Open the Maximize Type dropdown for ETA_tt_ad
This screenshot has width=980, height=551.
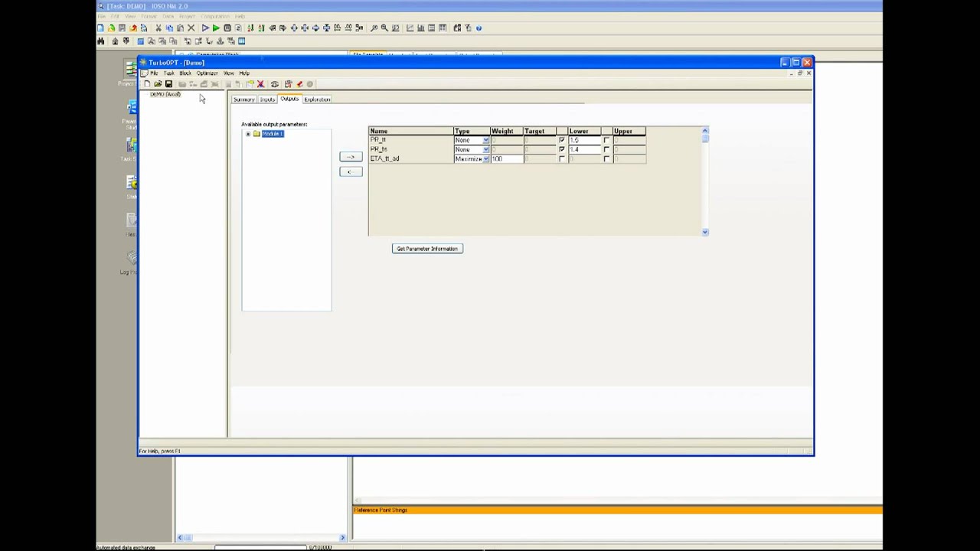tap(485, 158)
